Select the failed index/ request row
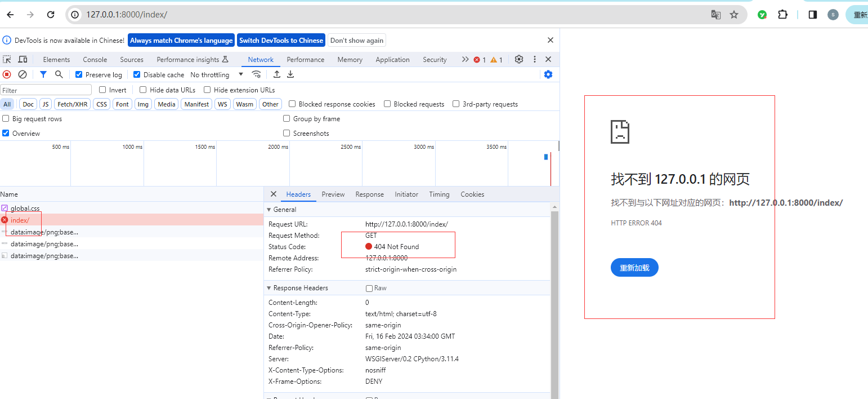Screen dimensions: 868x399 pyautogui.click(x=132, y=220)
